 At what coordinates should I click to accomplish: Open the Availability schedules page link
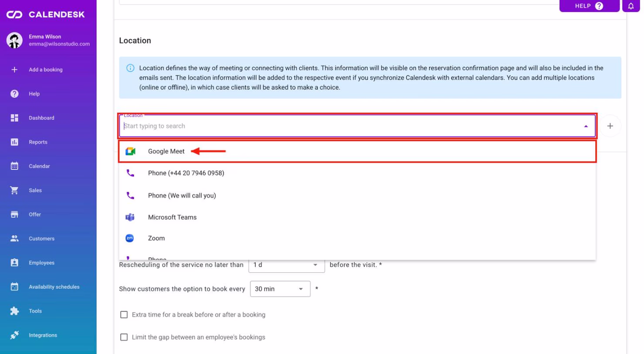pos(54,287)
